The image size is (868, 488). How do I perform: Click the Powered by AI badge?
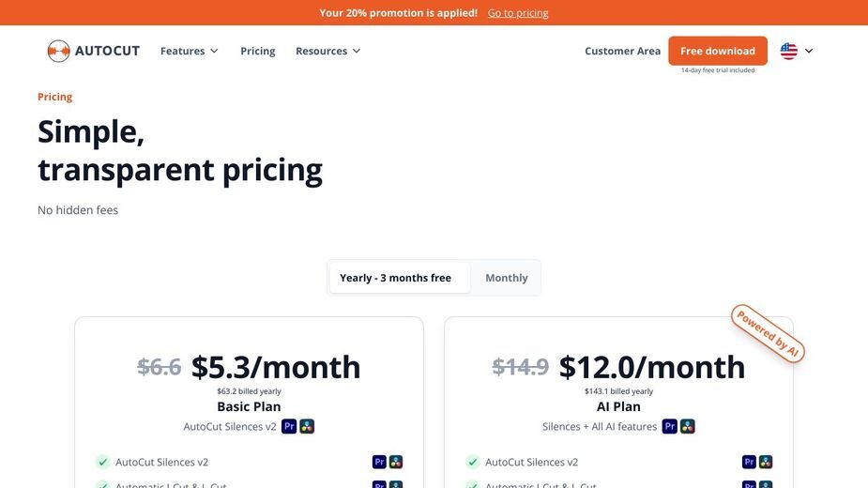(768, 333)
